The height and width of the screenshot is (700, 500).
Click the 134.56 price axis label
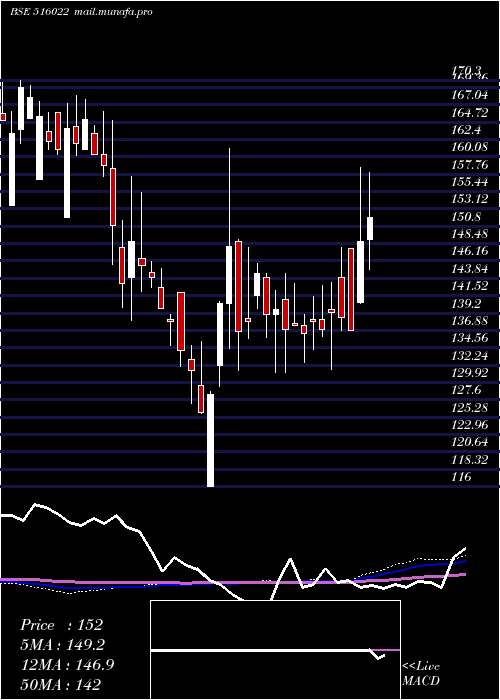(x=469, y=338)
